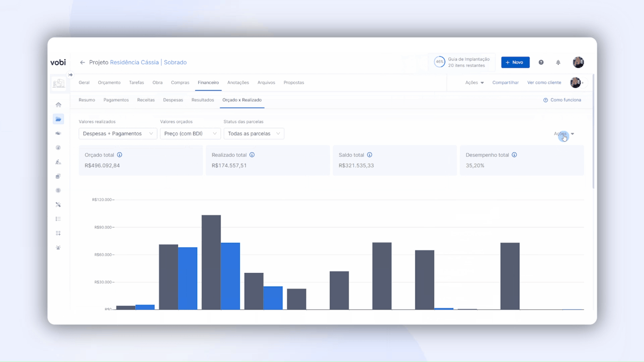The width and height of the screenshot is (644, 362).
Task: Open the Obra tab
Action: [x=157, y=82]
